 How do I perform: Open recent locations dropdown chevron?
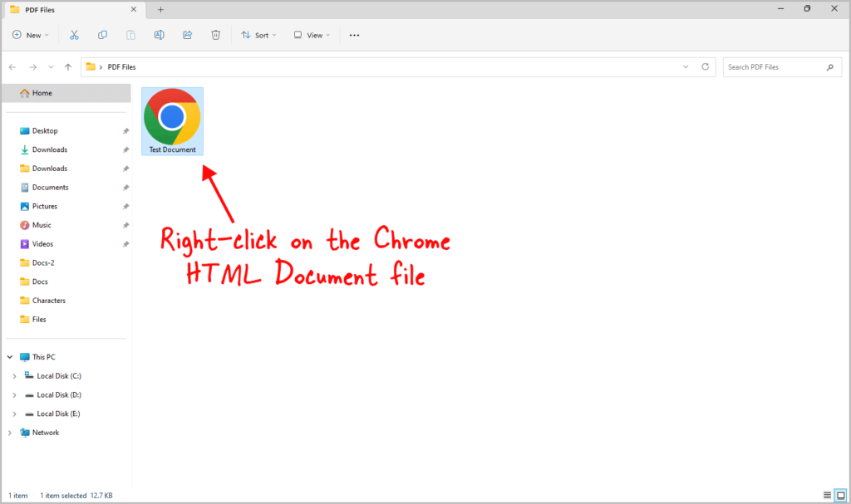coord(51,67)
